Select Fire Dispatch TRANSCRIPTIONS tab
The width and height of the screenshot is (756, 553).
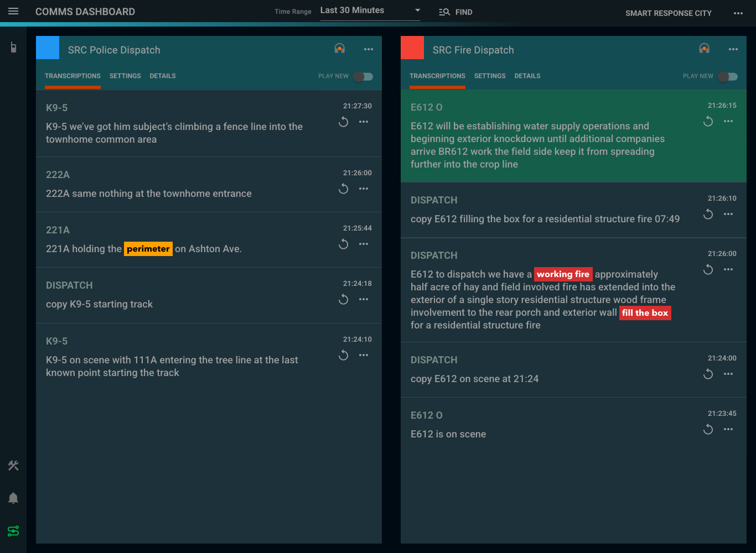pos(437,76)
